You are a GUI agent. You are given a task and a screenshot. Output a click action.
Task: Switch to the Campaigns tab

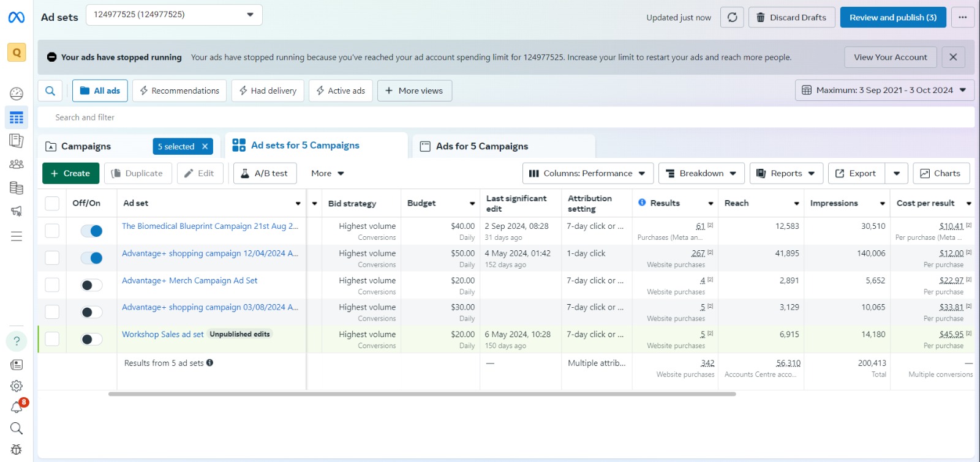[x=86, y=146]
